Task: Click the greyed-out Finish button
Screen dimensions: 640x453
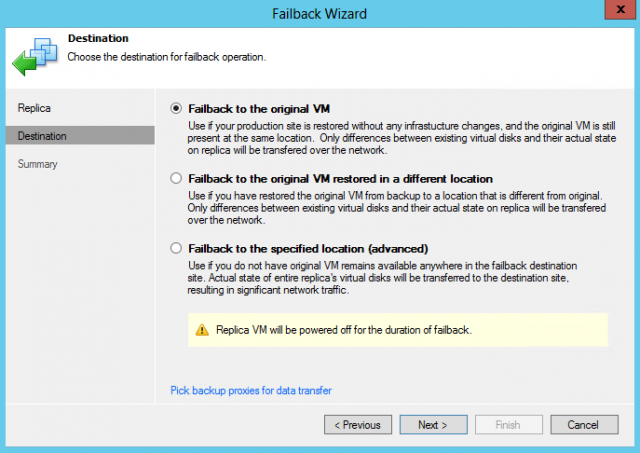Action: (508, 425)
